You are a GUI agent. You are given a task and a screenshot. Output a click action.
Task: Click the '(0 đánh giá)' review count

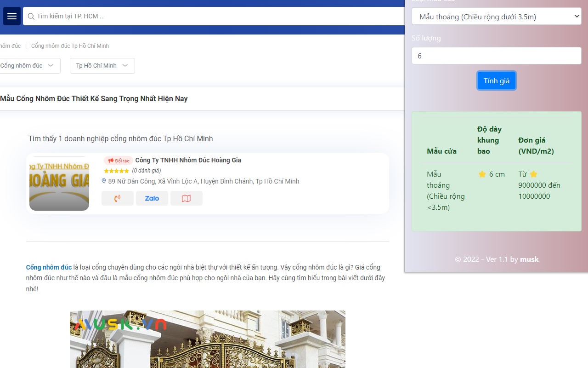[147, 171]
